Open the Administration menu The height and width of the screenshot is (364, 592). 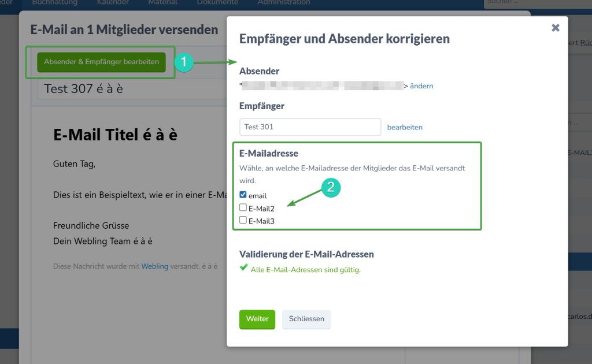284,3
